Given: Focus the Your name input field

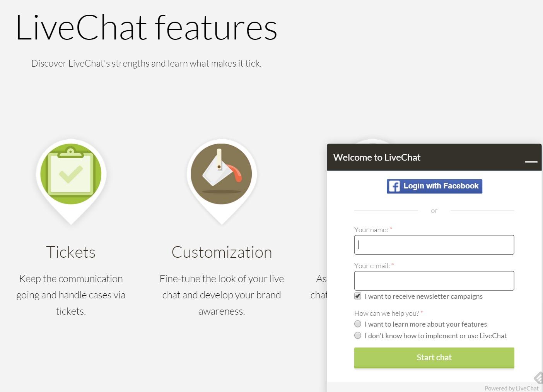Looking at the screenshot, I should (434, 245).
